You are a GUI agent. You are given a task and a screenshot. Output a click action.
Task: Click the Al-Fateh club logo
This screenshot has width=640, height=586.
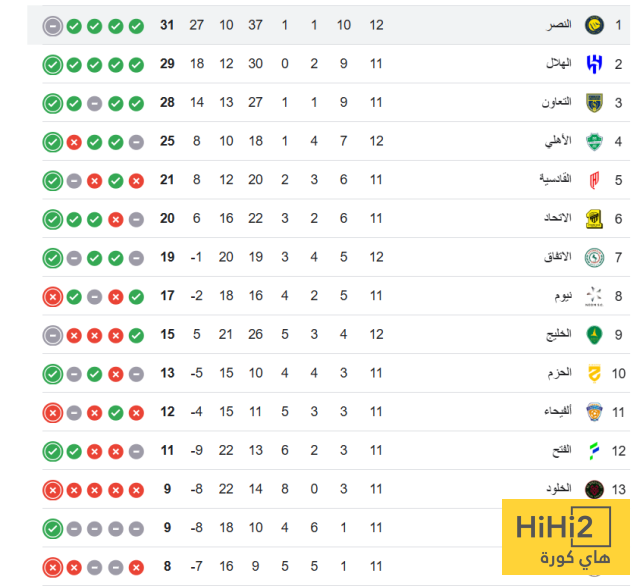click(x=594, y=450)
